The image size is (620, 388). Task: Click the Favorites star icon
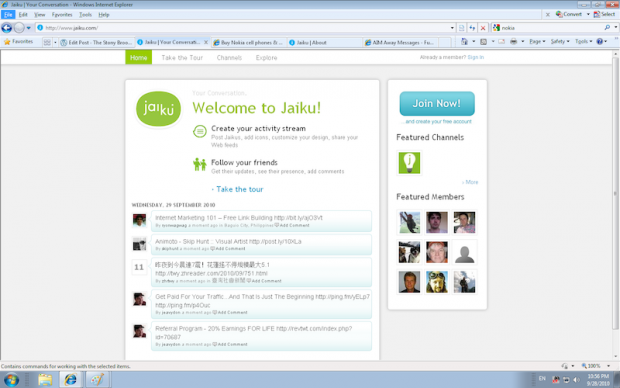click(x=7, y=42)
